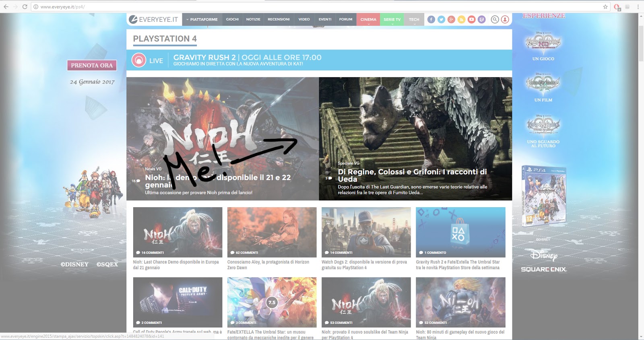Bookmark page with the star icon
This screenshot has width=644, height=340.
(605, 7)
